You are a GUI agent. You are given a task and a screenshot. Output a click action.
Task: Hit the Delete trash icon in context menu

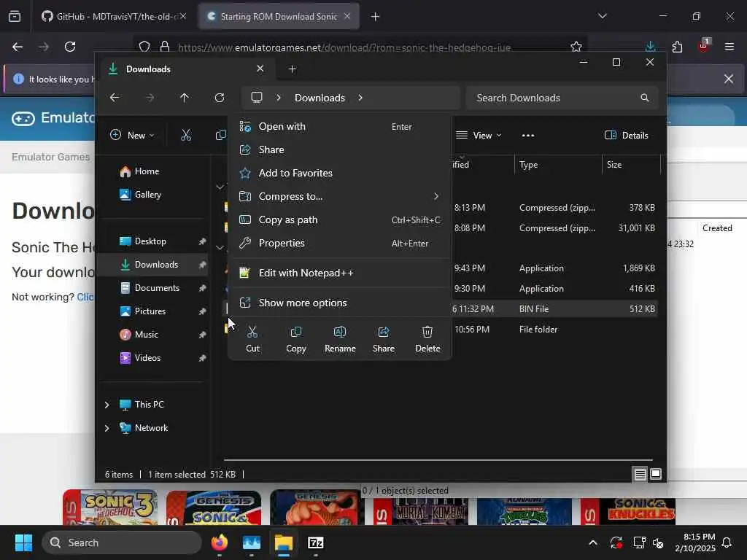pyautogui.click(x=427, y=339)
